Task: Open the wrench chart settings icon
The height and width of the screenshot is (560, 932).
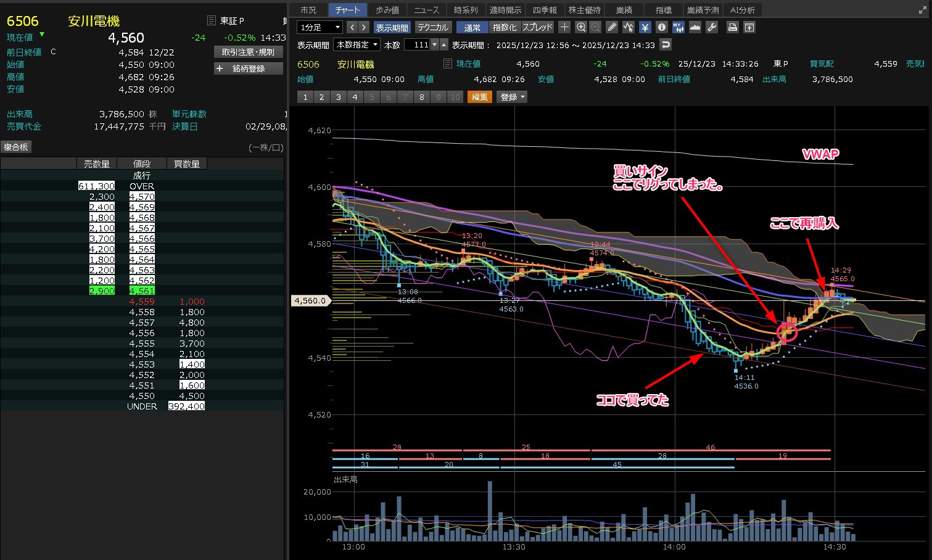Action: point(712,27)
